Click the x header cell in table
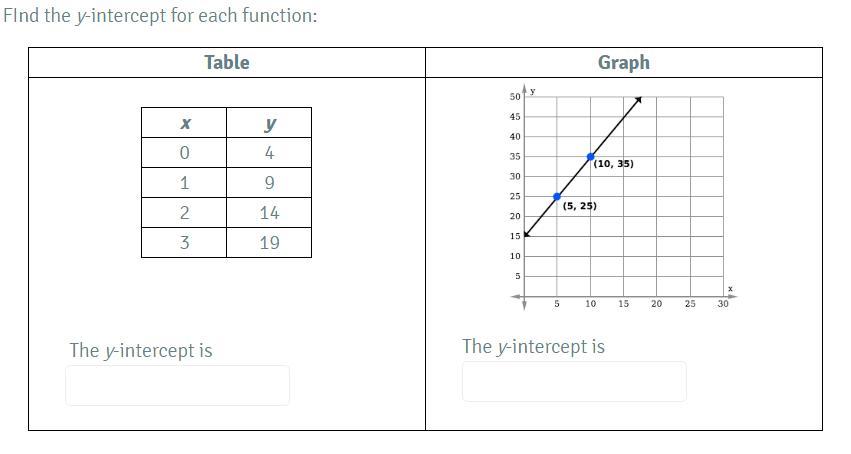The width and height of the screenshot is (851, 454). tap(184, 123)
